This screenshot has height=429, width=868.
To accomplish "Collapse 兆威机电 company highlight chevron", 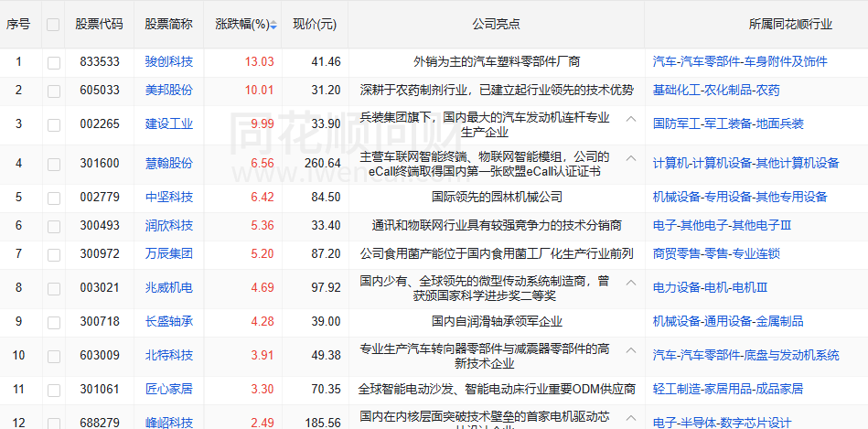I will coord(630,283).
